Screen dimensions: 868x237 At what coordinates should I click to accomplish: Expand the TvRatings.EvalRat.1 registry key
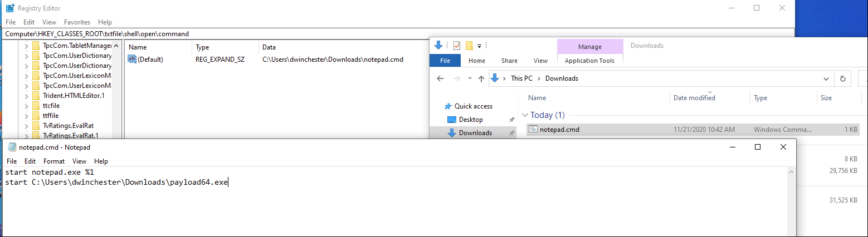(x=26, y=135)
